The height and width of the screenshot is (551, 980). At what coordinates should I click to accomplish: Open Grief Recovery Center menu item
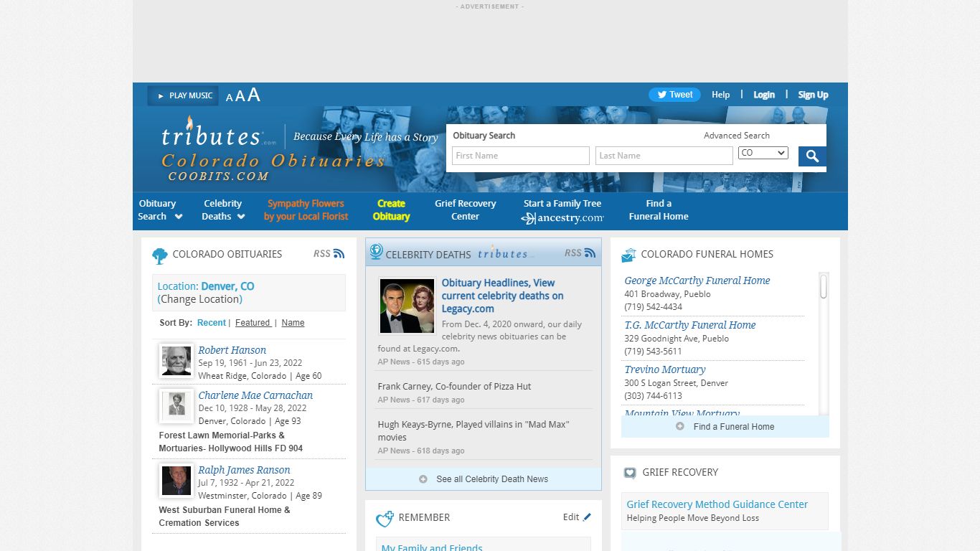pos(465,209)
